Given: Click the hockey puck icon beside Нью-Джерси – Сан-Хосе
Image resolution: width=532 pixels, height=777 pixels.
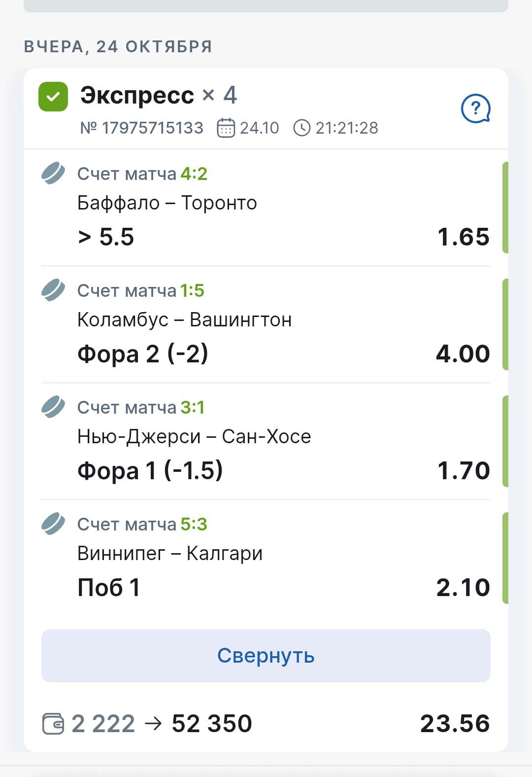Looking at the screenshot, I should 53,407.
